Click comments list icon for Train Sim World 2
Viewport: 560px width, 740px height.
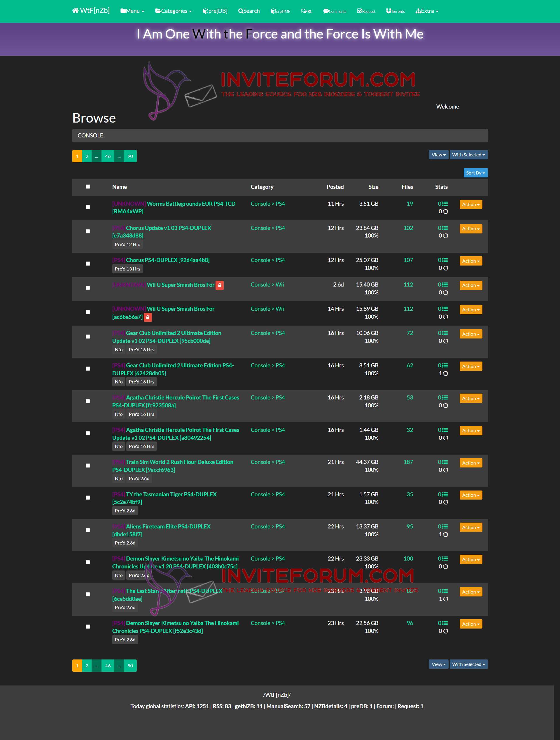445,462
